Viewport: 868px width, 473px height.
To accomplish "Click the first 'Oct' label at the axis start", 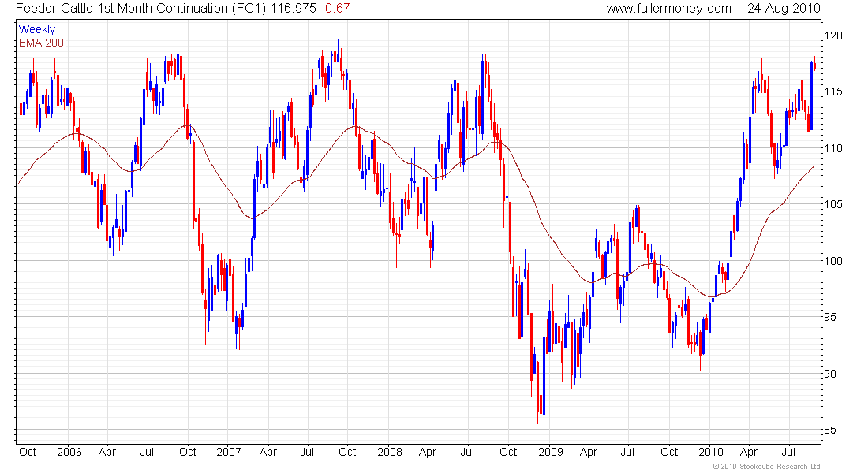I will point(28,452).
